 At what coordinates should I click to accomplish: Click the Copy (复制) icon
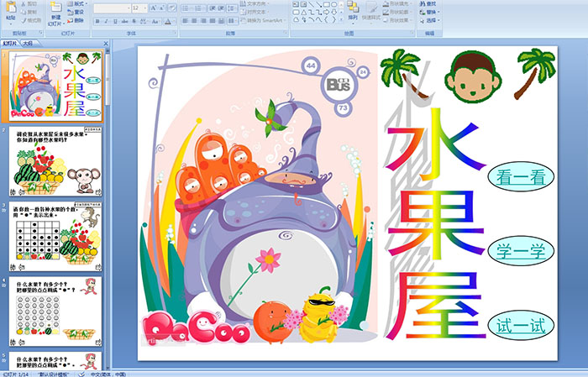point(24,12)
